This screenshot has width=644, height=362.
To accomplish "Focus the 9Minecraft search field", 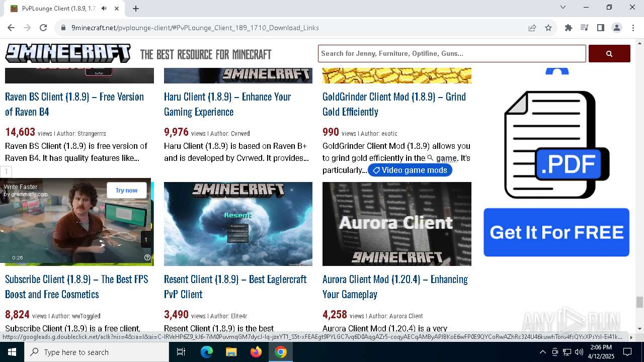I will tap(452, 53).
